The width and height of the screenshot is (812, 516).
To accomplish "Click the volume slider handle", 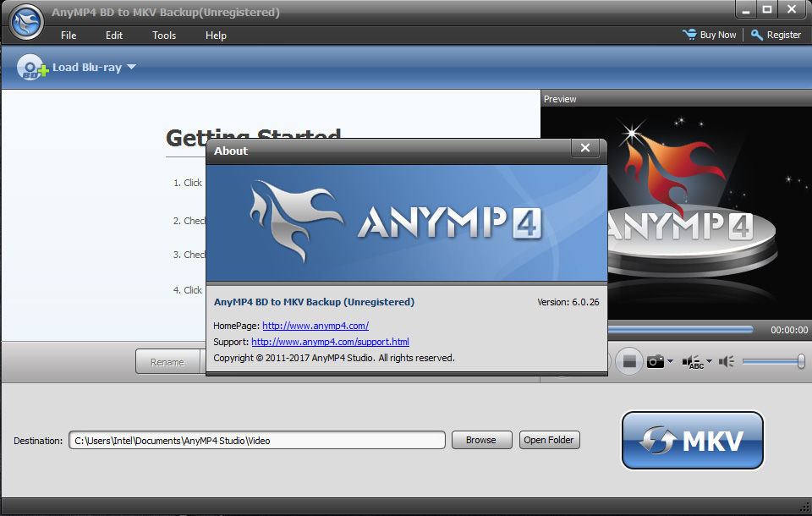I will 800,362.
